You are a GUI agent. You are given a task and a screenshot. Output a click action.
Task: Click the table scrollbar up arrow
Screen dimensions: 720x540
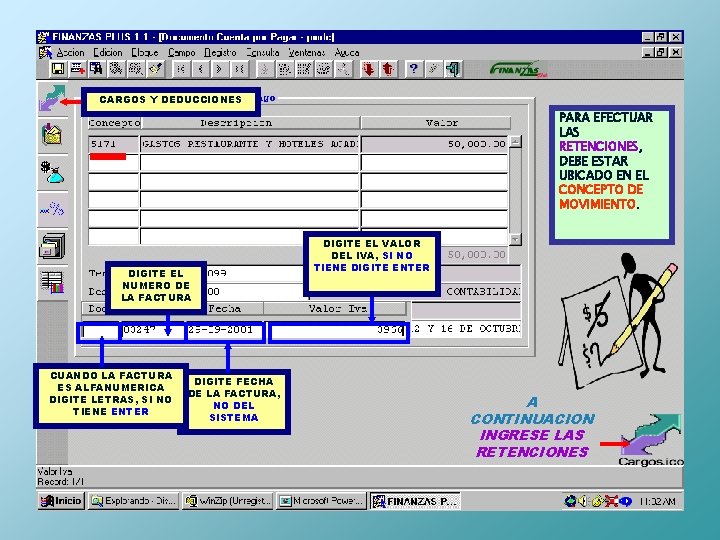coord(515,141)
